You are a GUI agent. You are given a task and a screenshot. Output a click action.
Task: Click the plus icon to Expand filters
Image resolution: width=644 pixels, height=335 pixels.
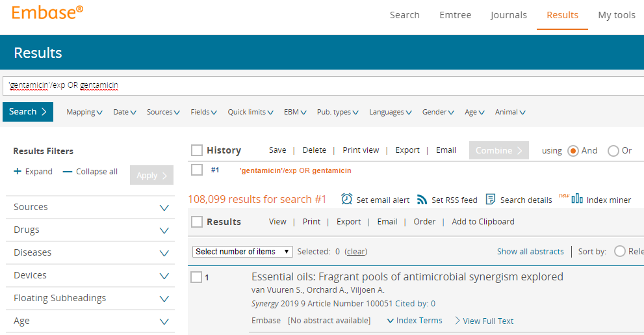(x=18, y=172)
